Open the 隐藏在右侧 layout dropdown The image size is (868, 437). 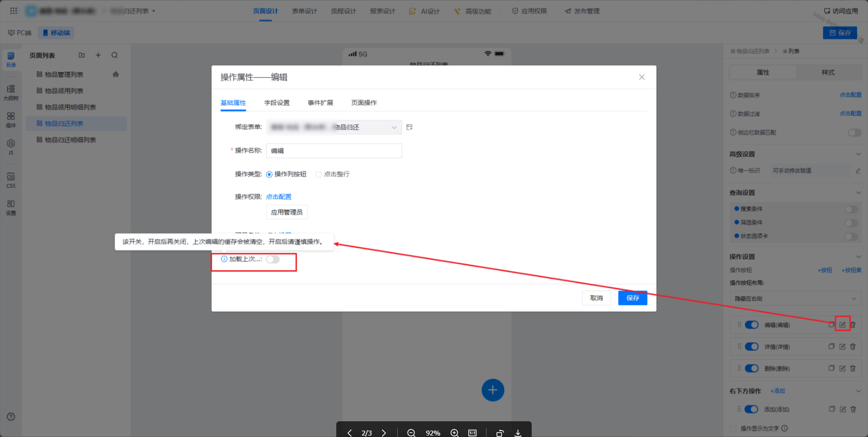click(x=795, y=299)
